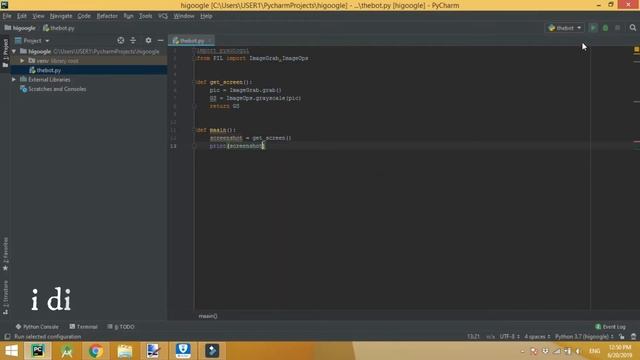This screenshot has height=360, width=640.
Task: Start debugging with the bug icon
Action: pos(606,28)
